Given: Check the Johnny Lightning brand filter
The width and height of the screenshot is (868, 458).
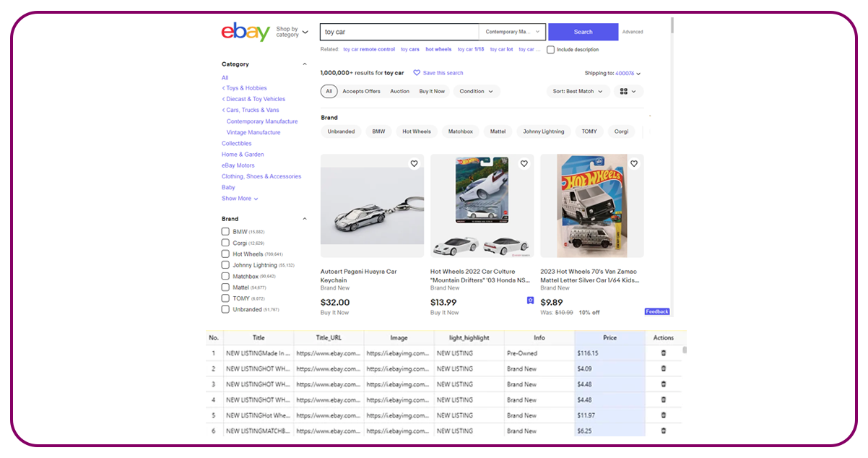Looking at the screenshot, I should tap(225, 265).
